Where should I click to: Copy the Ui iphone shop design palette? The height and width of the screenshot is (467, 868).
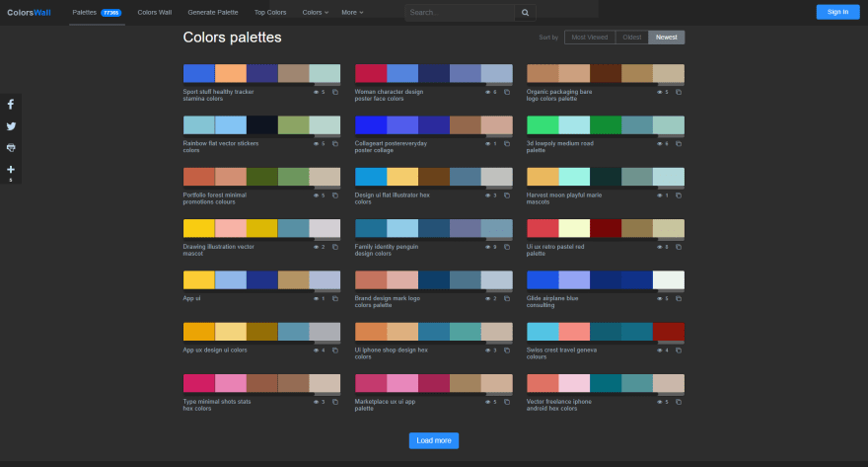(507, 350)
